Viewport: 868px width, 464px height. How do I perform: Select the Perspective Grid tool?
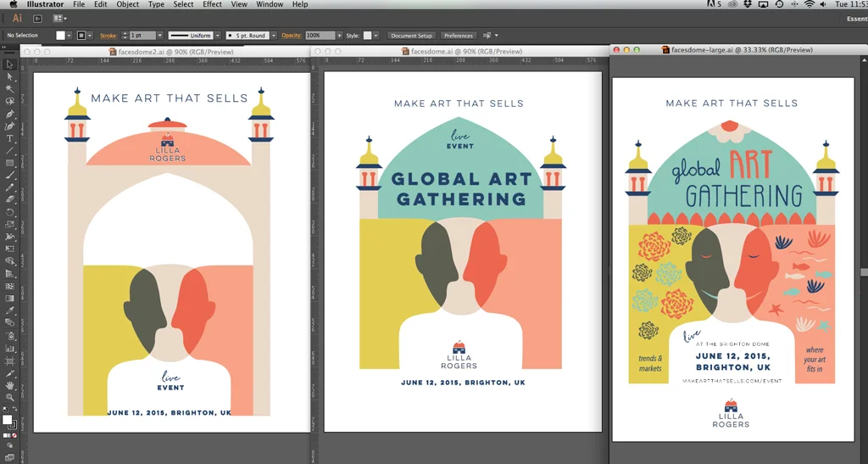coord(9,273)
